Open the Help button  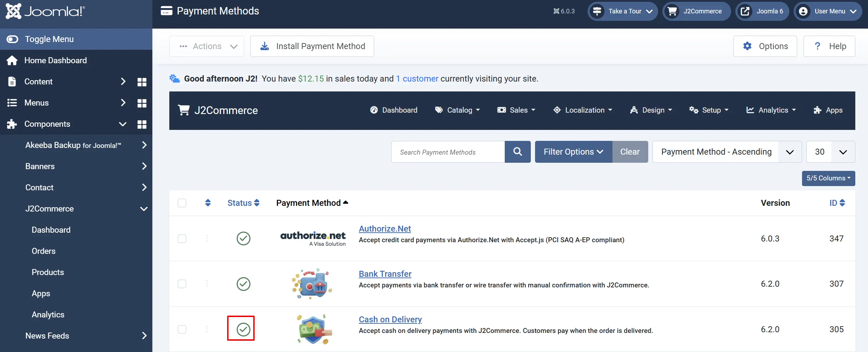[829, 46]
